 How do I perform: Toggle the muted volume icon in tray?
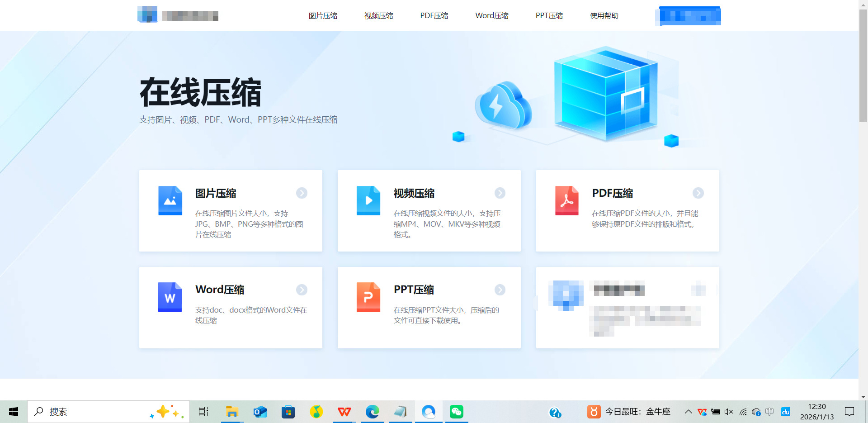[x=728, y=412]
